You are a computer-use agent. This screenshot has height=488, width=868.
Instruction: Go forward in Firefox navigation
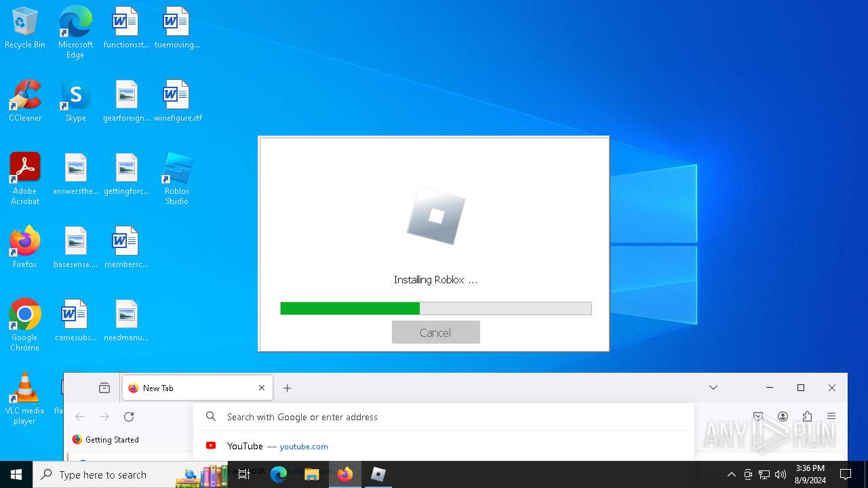pos(104,417)
